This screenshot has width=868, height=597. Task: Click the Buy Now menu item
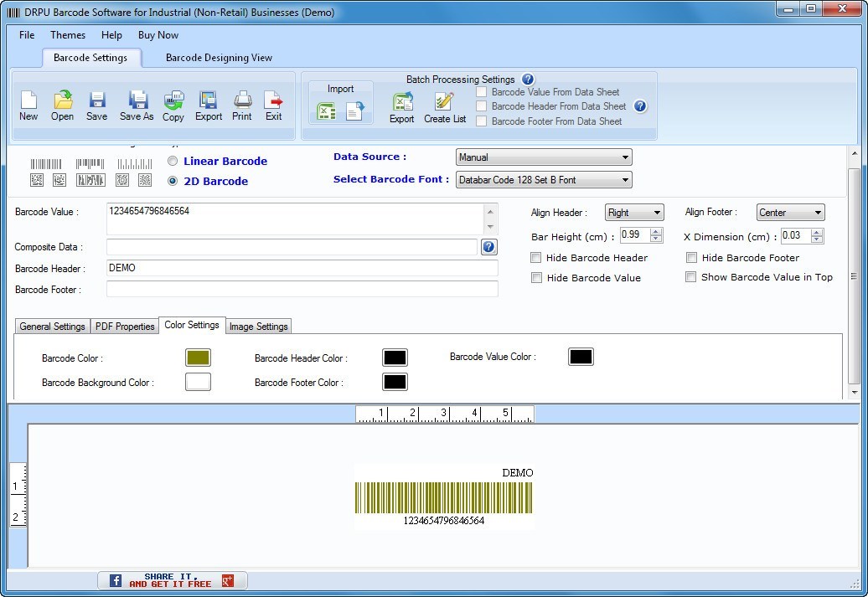click(158, 35)
